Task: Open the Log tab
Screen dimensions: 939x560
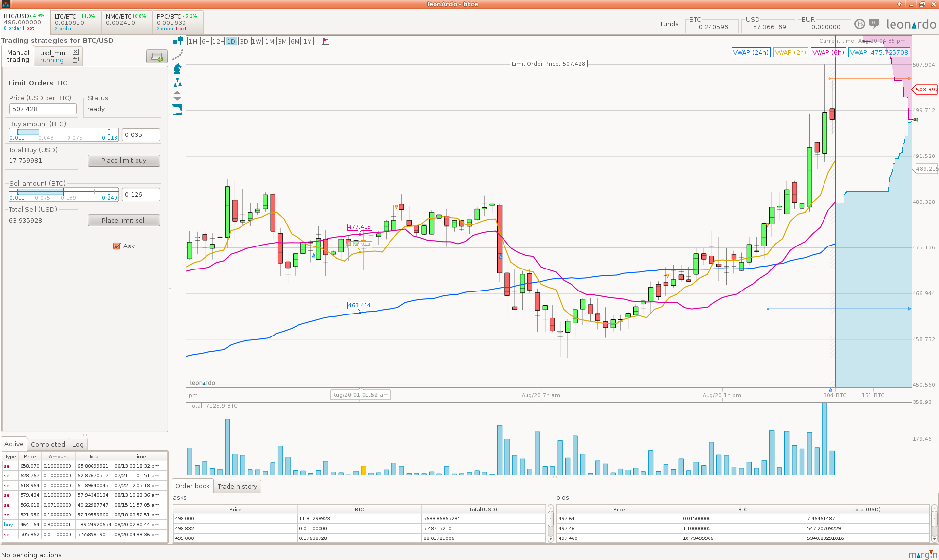Action: (78, 444)
